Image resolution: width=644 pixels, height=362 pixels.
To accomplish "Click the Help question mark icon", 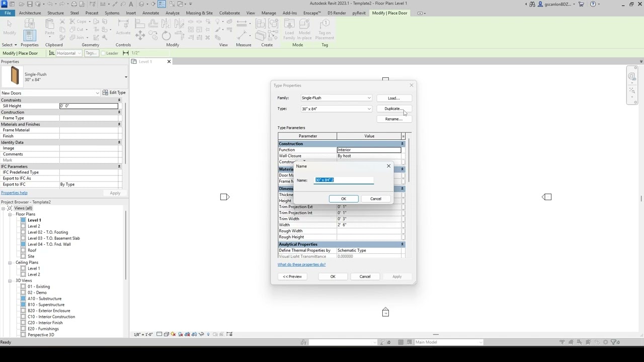I will click(x=593, y=4).
